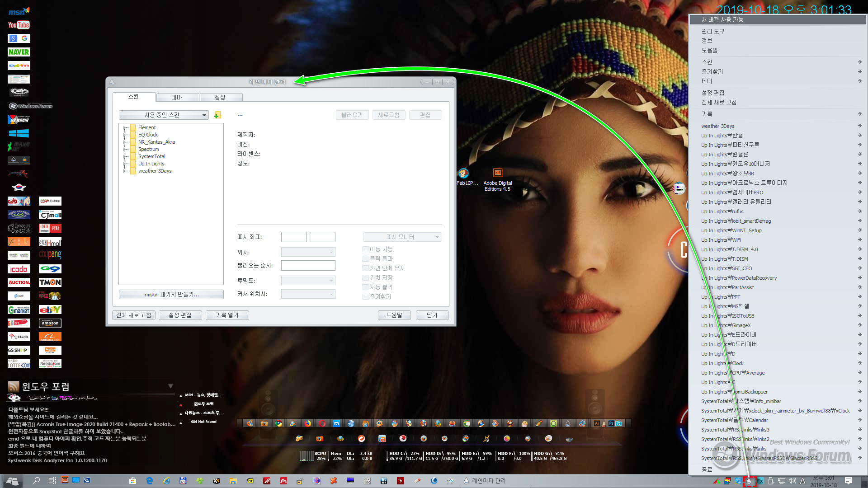Click the OS Mania launcher icon
The image size is (868, 488).
(x=19, y=120)
